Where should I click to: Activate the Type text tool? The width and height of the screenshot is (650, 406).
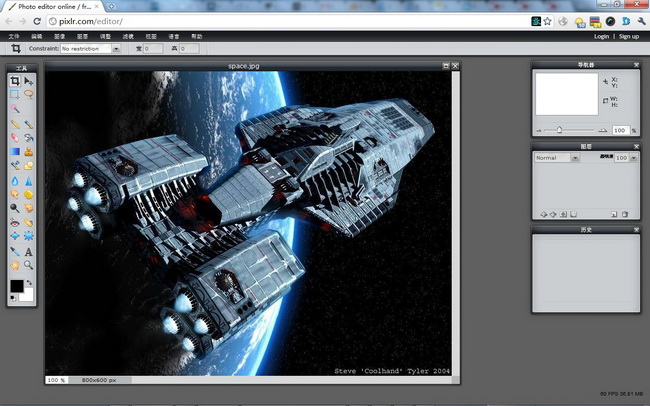(28, 252)
